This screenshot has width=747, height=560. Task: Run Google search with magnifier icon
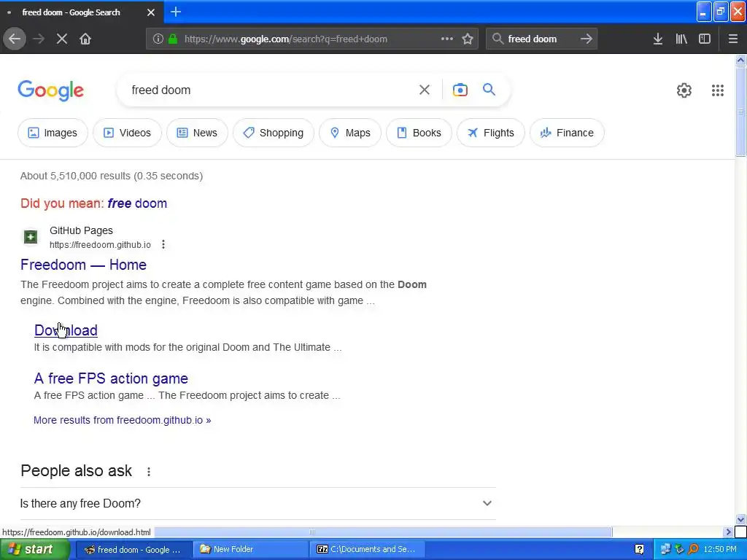click(489, 89)
